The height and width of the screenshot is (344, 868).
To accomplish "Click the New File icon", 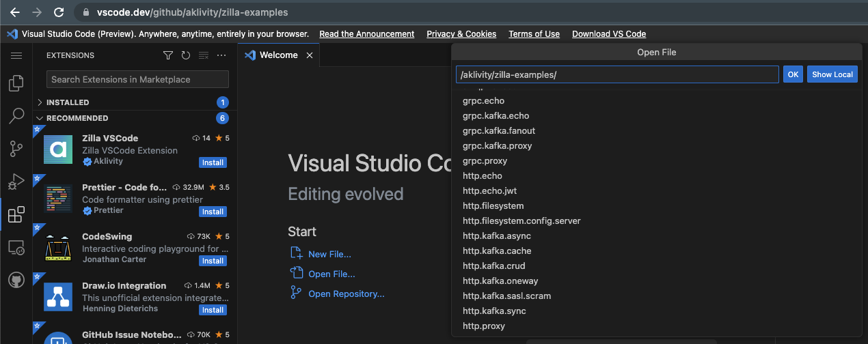I will tap(296, 254).
